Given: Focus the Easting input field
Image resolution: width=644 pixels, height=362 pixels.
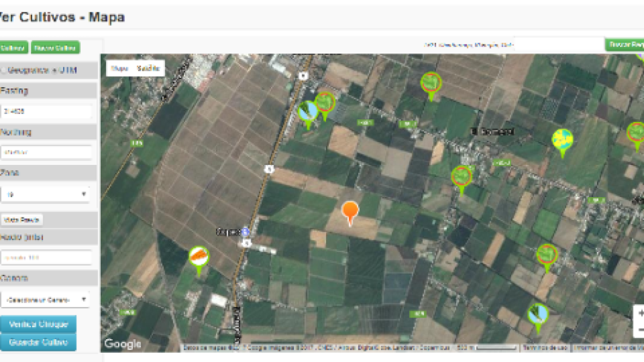Looking at the screenshot, I should coord(46,111).
